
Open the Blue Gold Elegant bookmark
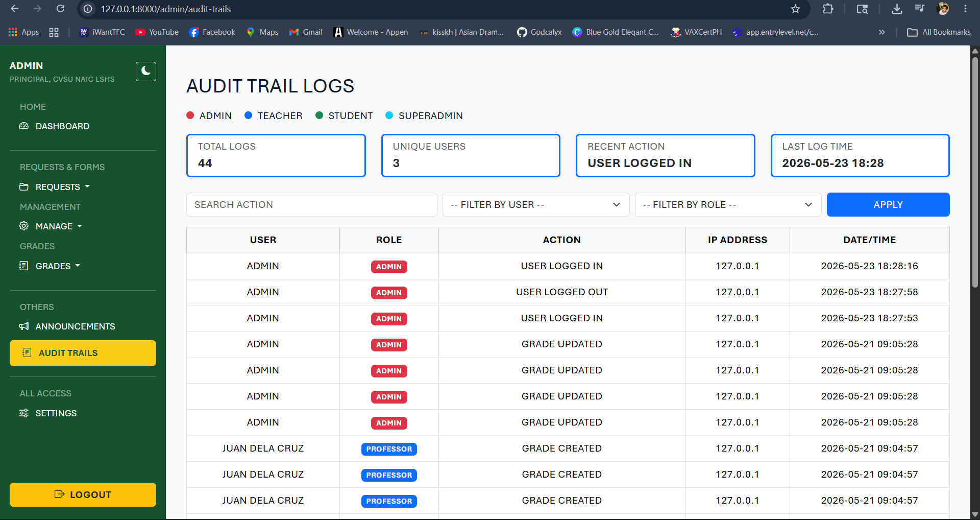coord(616,32)
